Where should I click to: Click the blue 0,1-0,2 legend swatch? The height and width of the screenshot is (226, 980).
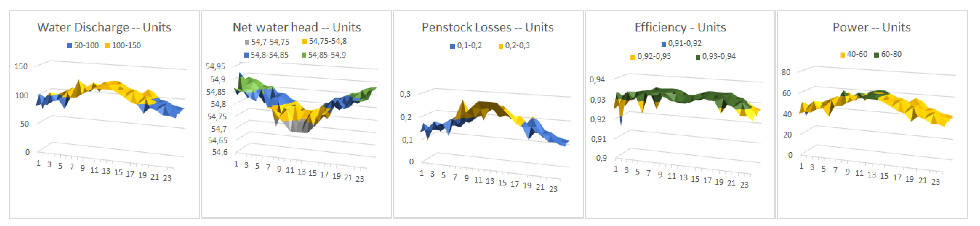pyautogui.click(x=452, y=46)
